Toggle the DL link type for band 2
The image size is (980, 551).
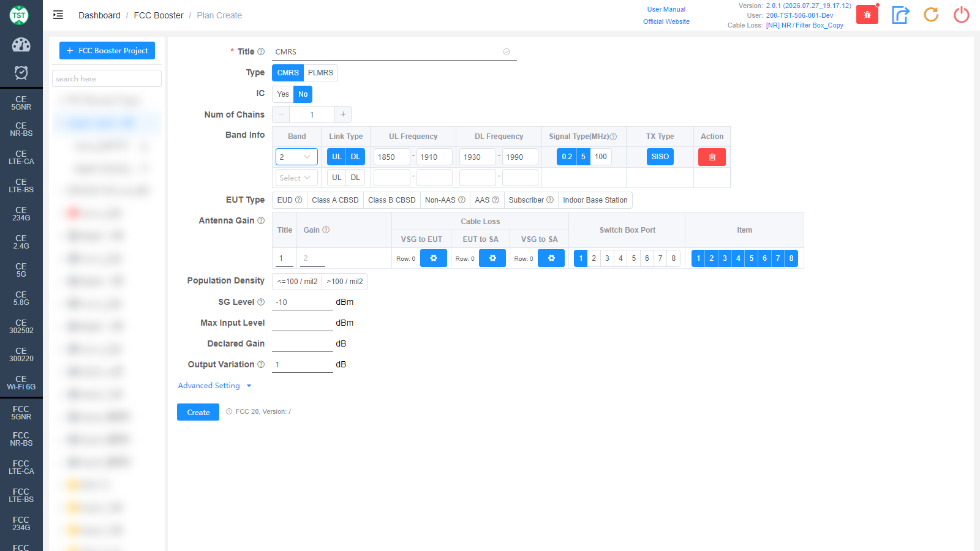pyautogui.click(x=355, y=157)
